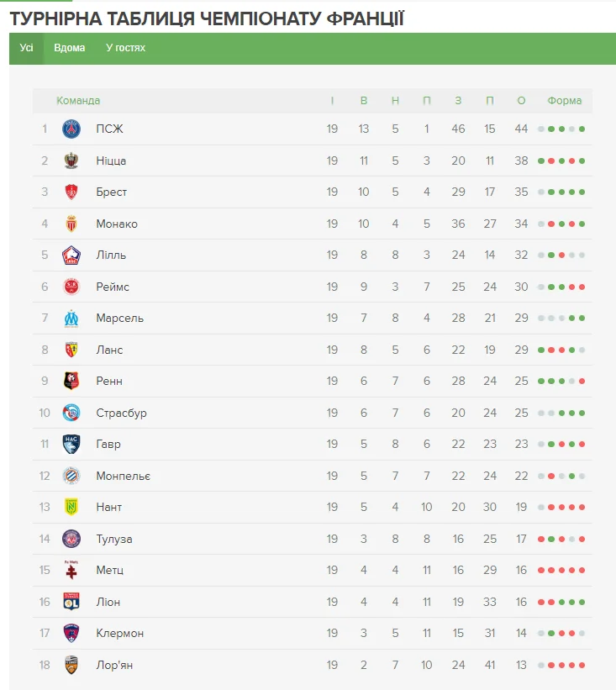This screenshot has height=690, width=616.
Task: Click the Nice club crest
Action: point(71,161)
